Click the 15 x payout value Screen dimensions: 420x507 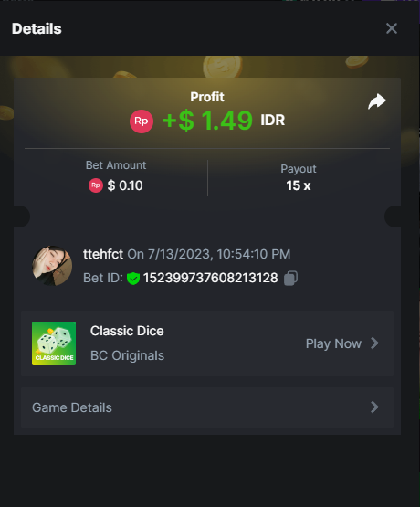299,185
